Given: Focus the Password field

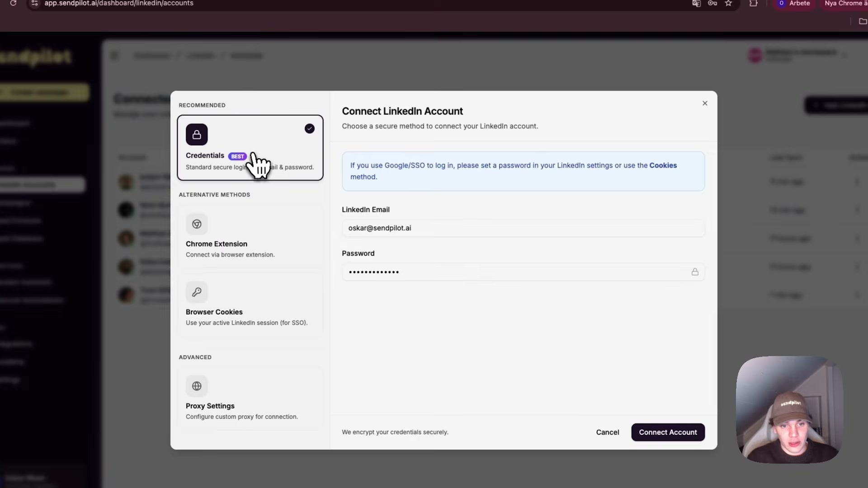Looking at the screenshot, I should coord(523,272).
